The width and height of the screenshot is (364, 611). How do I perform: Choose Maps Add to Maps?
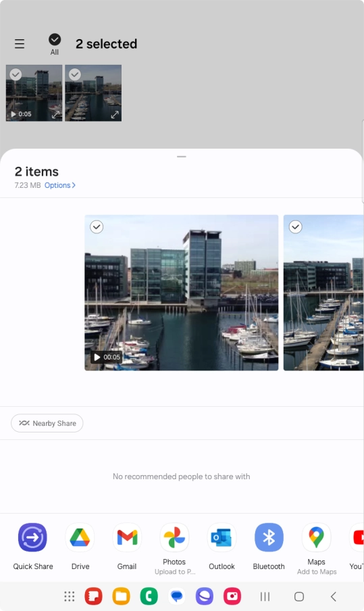pos(316,537)
